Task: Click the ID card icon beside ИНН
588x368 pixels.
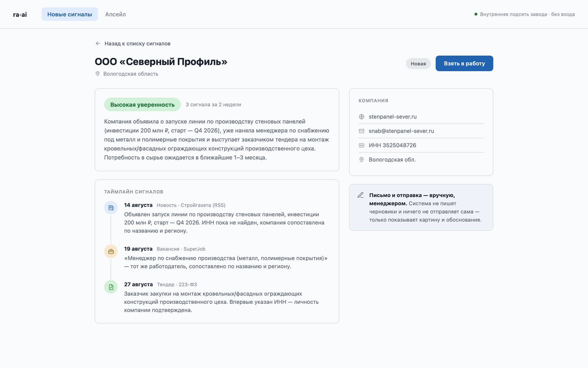Action: (x=361, y=145)
